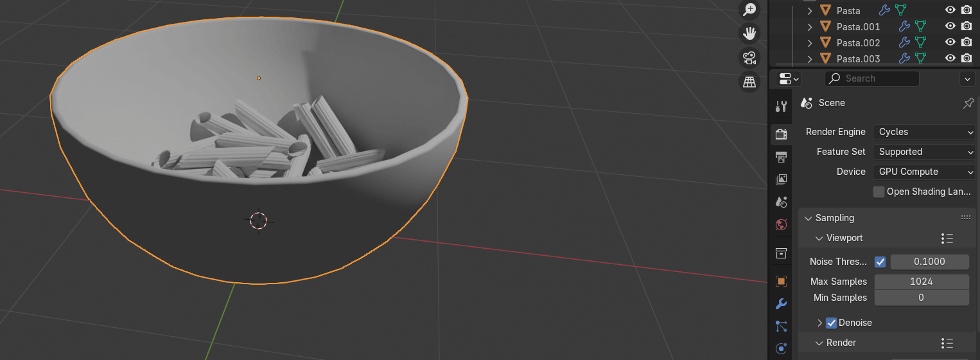Open the Output properties tab
The image size is (980, 360).
pyautogui.click(x=781, y=157)
